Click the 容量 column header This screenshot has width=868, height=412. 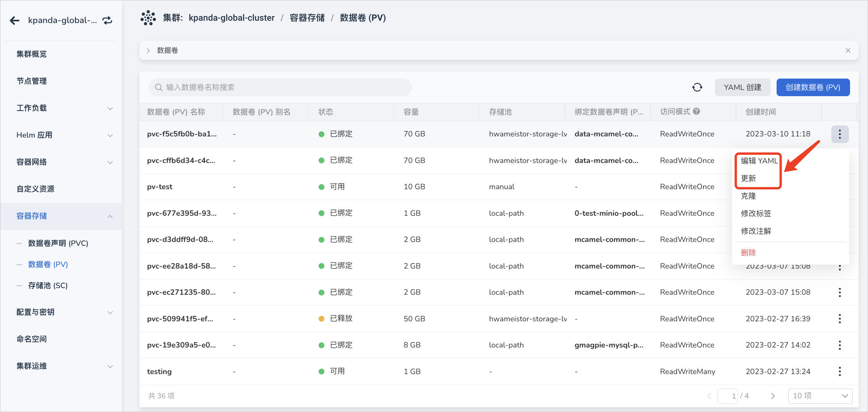[x=411, y=112]
